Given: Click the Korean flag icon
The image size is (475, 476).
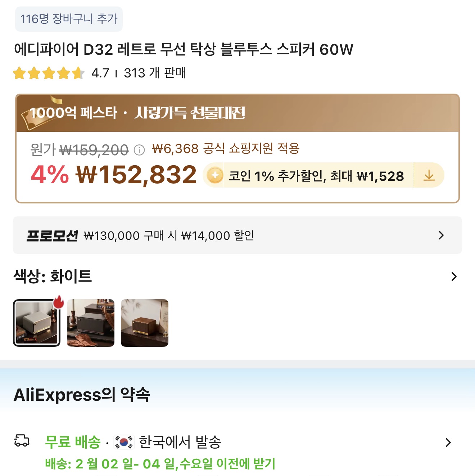Looking at the screenshot, I should coord(123,442).
